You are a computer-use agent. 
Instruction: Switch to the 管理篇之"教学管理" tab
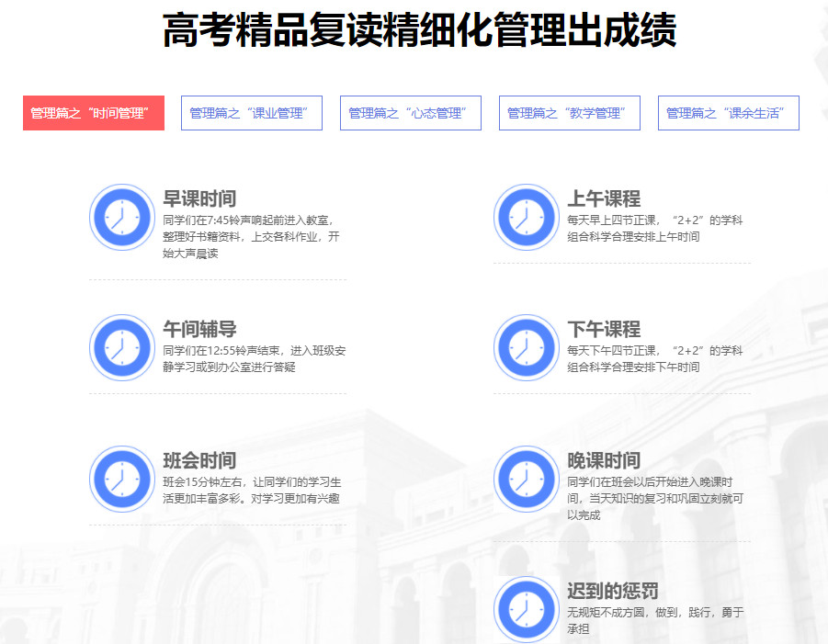[x=570, y=113]
